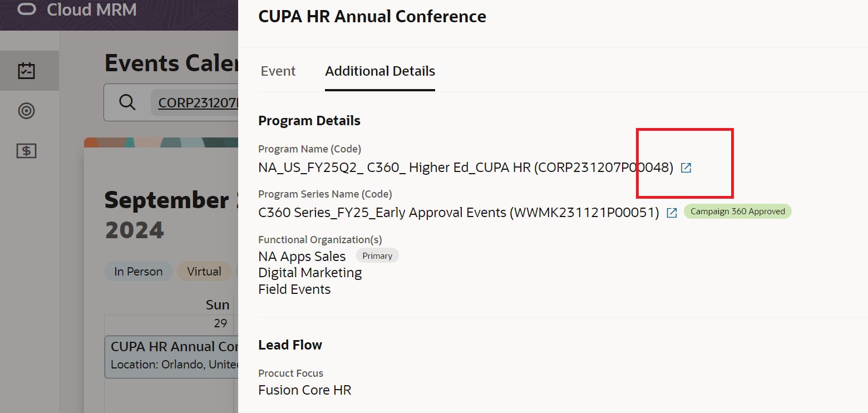Select day 29 in the calendar

[x=220, y=323]
